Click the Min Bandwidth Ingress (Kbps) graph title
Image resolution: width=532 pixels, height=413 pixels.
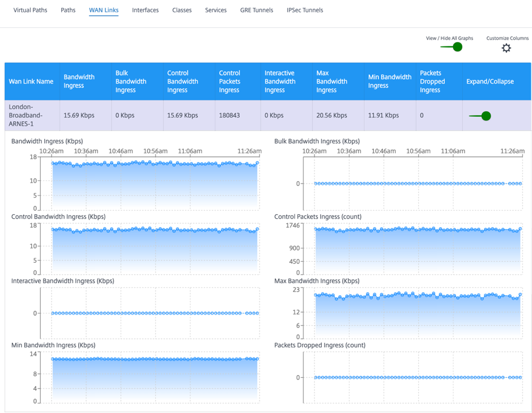(x=53, y=345)
